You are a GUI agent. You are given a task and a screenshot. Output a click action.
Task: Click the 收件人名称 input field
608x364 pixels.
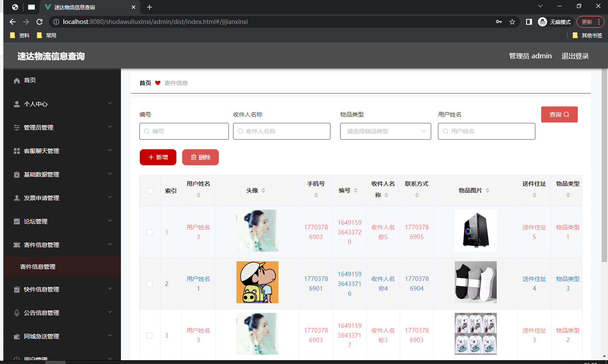[x=281, y=131]
